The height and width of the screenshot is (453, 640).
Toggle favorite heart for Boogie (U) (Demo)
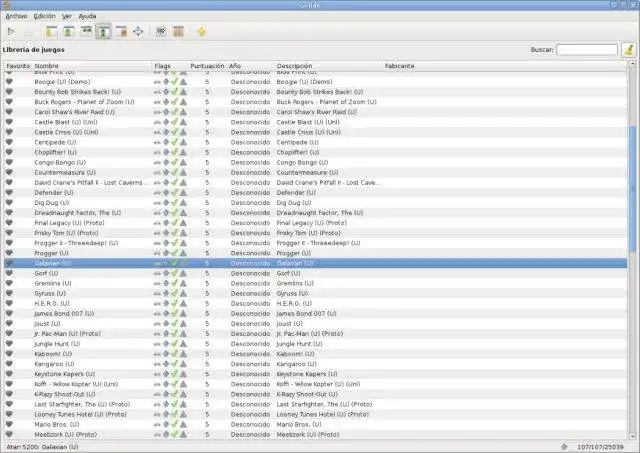(9, 82)
